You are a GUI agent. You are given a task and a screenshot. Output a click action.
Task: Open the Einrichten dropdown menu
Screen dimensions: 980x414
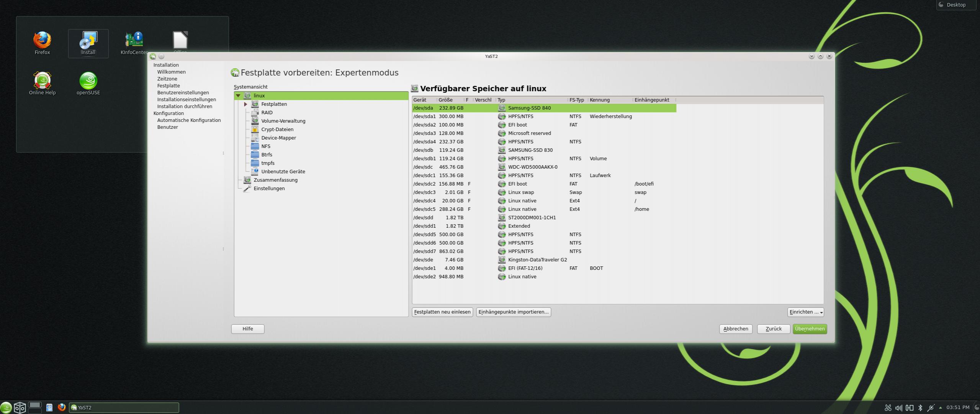pos(806,312)
